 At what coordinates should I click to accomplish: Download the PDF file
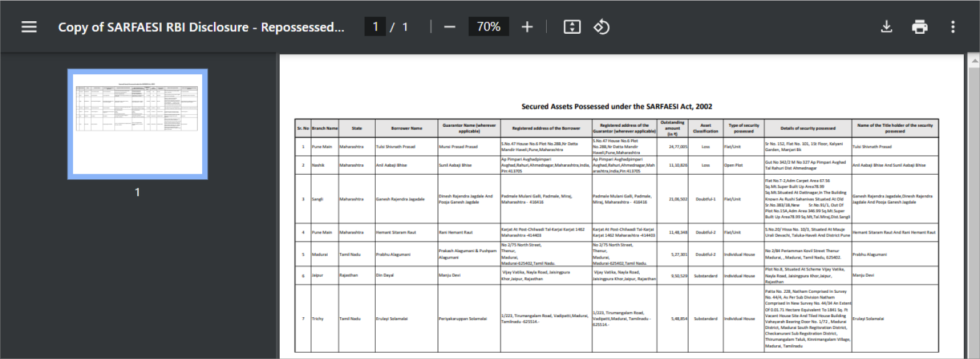[886, 27]
